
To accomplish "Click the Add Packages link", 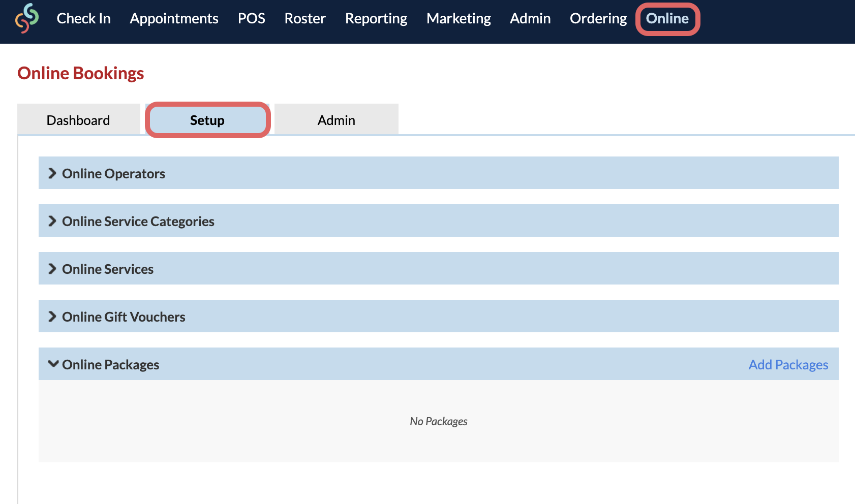I will (x=788, y=365).
